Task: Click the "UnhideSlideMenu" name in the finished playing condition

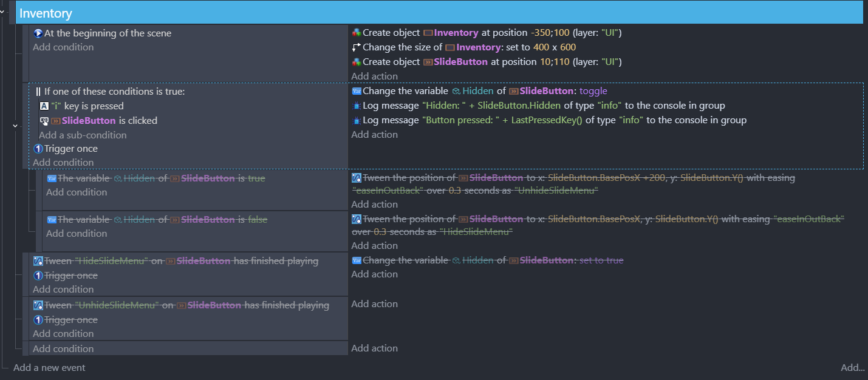Action: (117, 305)
